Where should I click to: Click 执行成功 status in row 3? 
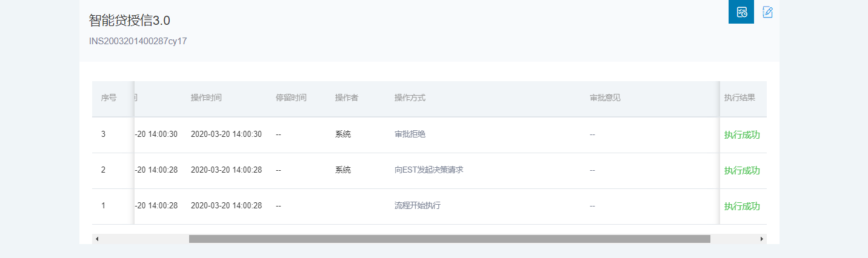point(742,134)
